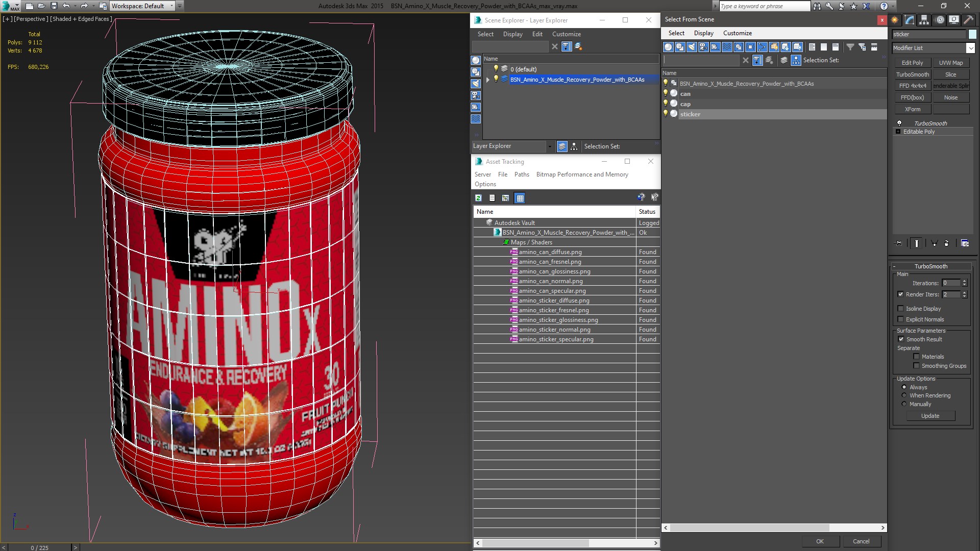This screenshot has width=980, height=551.
Task: Expand the Editable Poly stack entry
Action: point(898,132)
